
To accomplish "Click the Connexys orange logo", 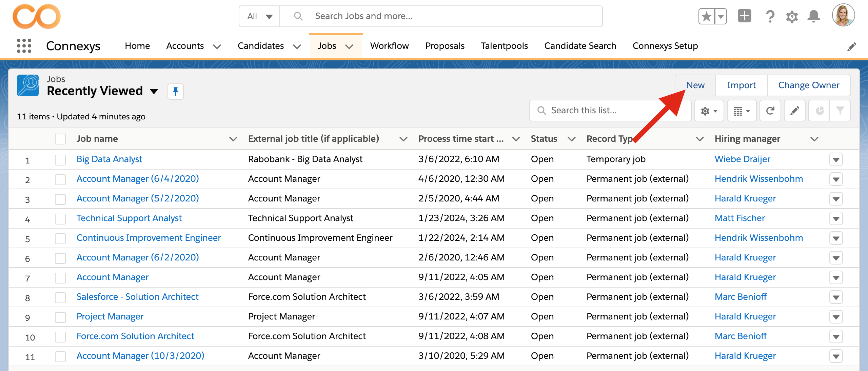I will click(x=37, y=16).
